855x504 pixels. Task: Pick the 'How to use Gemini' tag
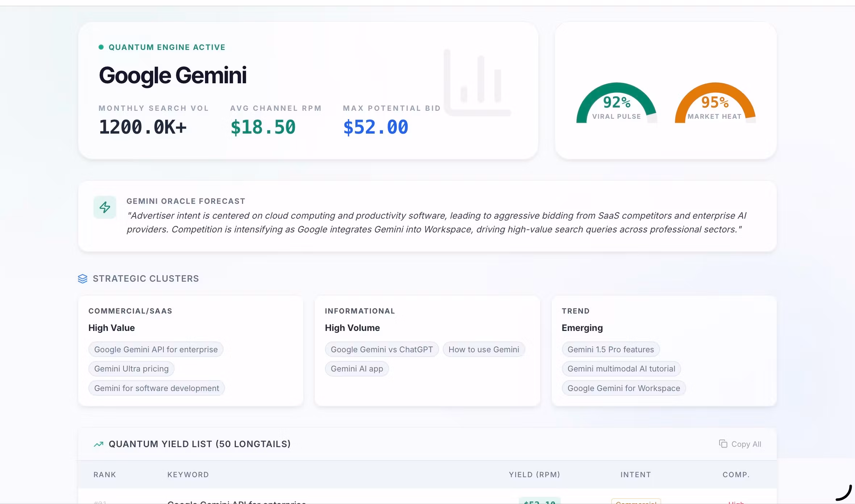click(484, 349)
